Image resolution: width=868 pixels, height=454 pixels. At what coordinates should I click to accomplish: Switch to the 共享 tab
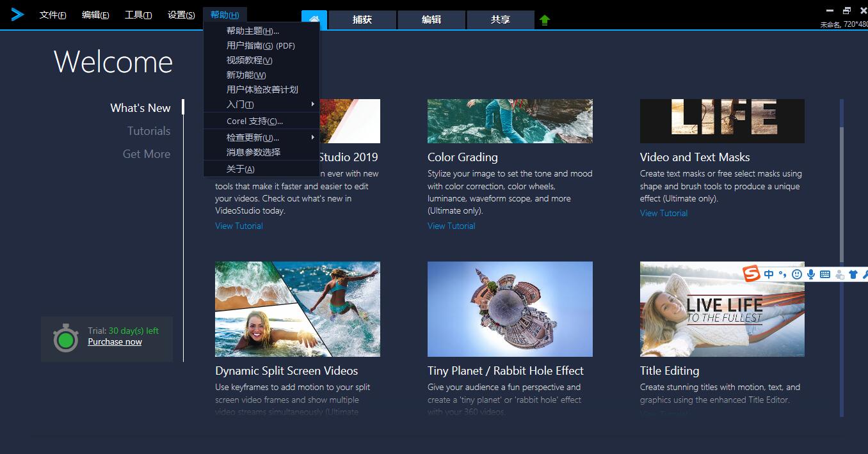tap(501, 20)
